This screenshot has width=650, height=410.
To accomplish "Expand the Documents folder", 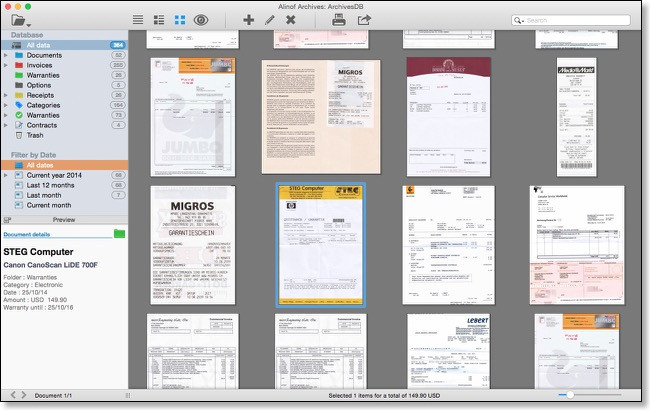I will (x=6, y=55).
